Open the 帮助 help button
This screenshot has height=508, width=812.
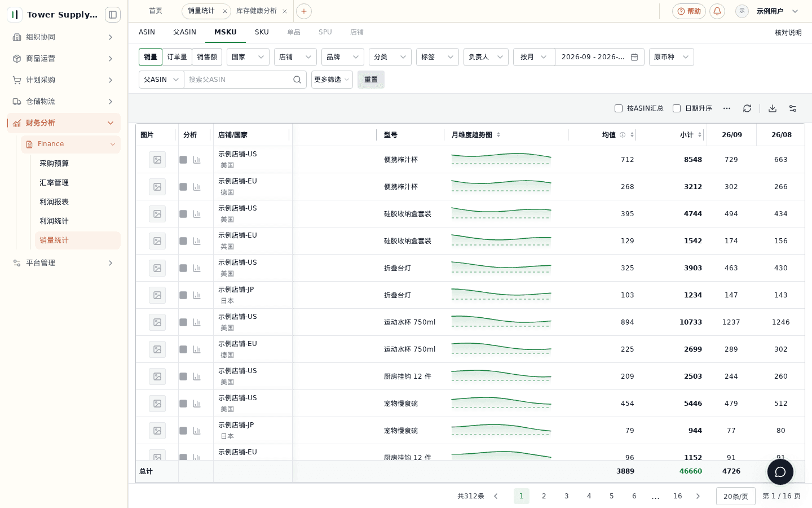point(689,11)
